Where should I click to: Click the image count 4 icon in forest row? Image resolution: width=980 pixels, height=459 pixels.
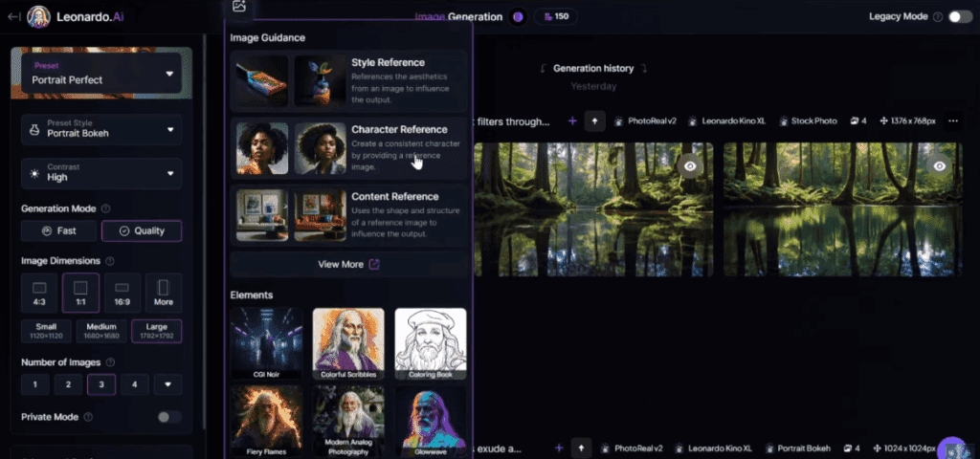858,121
